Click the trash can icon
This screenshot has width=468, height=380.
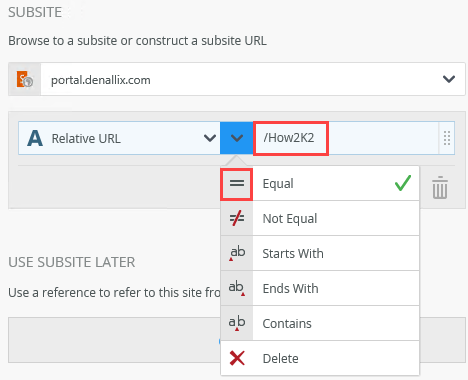440,187
